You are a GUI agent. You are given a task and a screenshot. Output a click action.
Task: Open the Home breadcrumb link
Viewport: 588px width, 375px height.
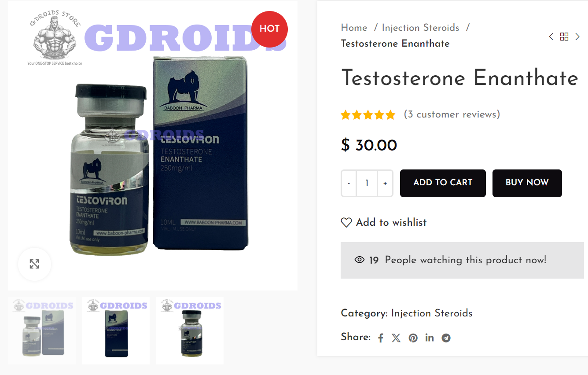click(x=354, y=28)
